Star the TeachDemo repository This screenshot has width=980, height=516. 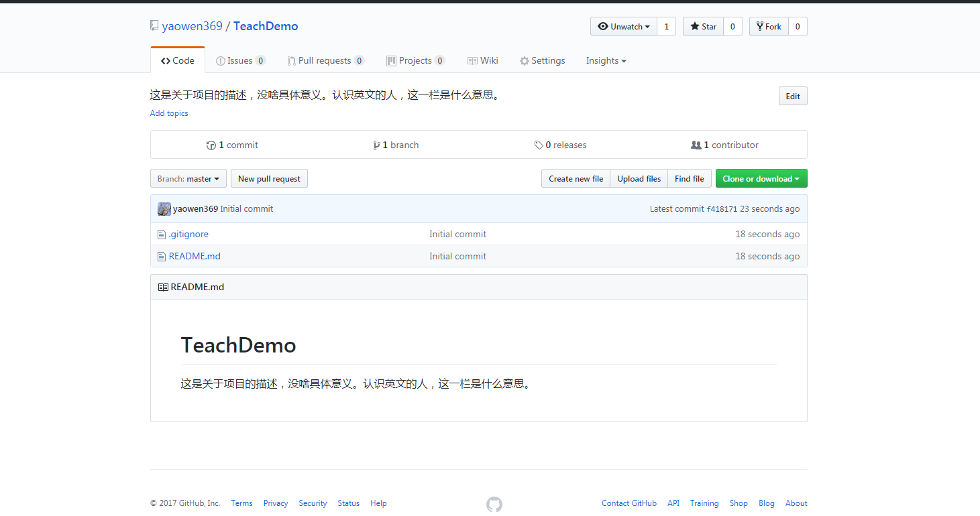pos(703,27)
